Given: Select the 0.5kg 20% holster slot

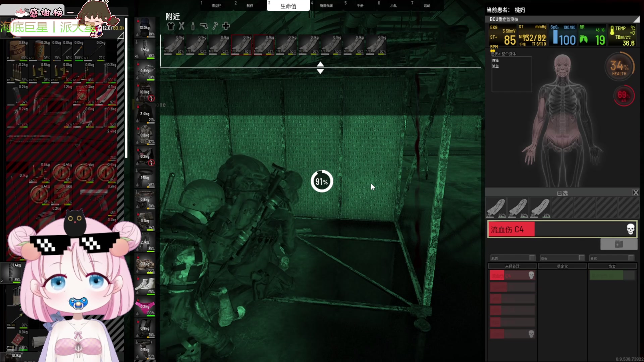Looking at the screenshot, I should (145, 349).
